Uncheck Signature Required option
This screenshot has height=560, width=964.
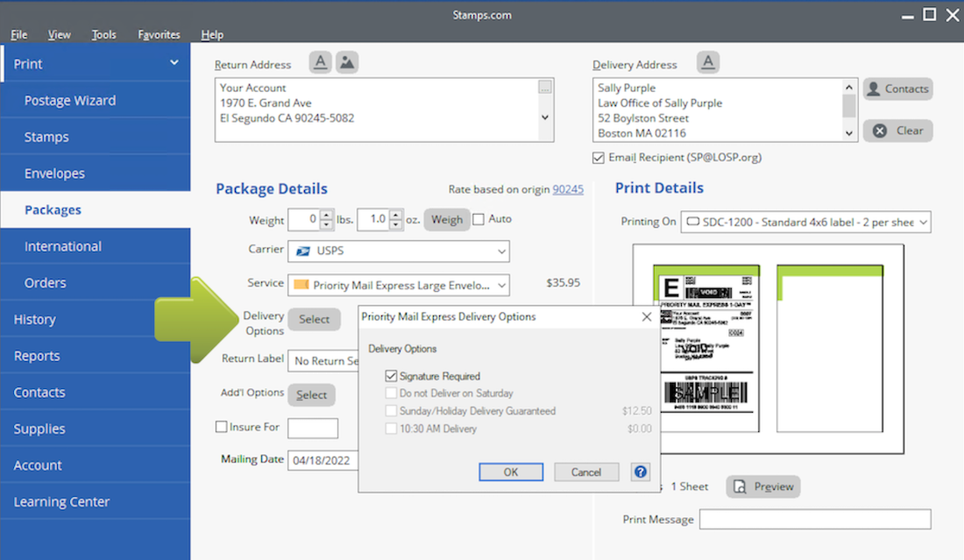click(391, 376)
